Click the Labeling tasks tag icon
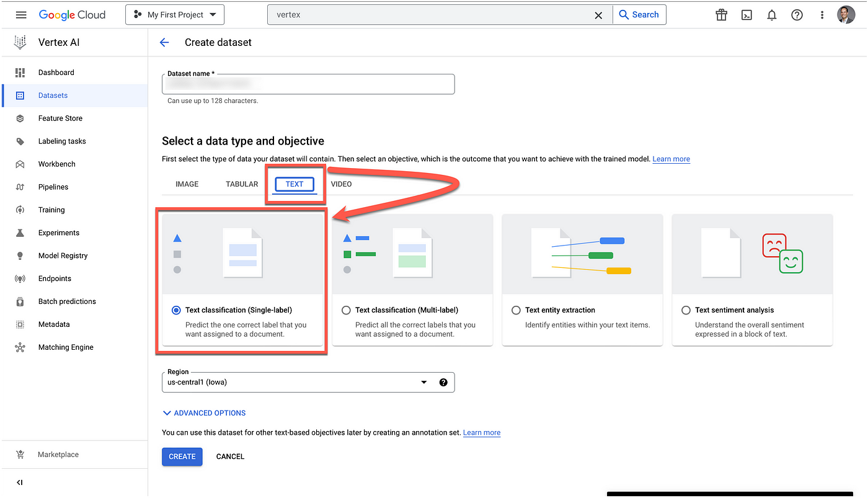 pyautogui.click(x=20, y=141)
